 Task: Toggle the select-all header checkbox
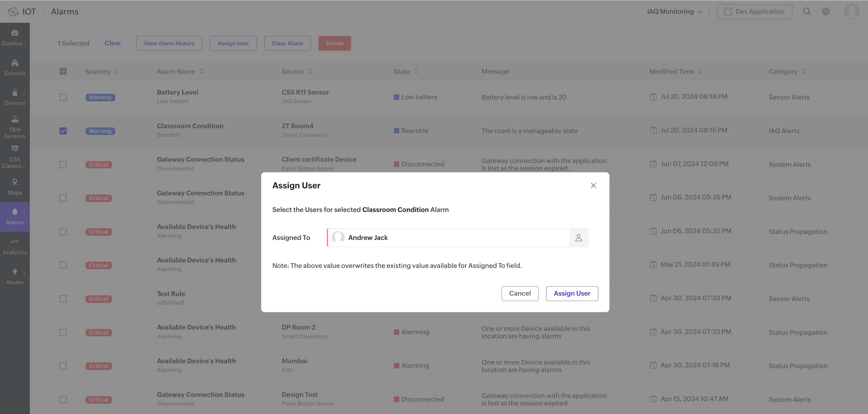pos(63,72)
